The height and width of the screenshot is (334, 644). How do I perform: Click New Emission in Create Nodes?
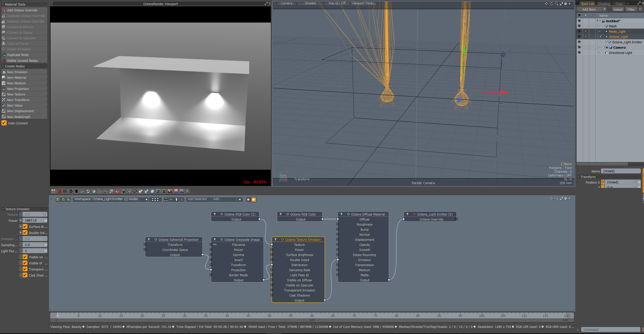coord(17,72)
